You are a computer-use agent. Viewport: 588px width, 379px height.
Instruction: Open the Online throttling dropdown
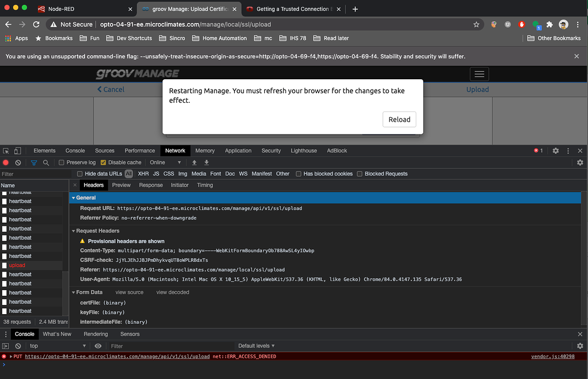pyautogui.click(x=165, y=163)
